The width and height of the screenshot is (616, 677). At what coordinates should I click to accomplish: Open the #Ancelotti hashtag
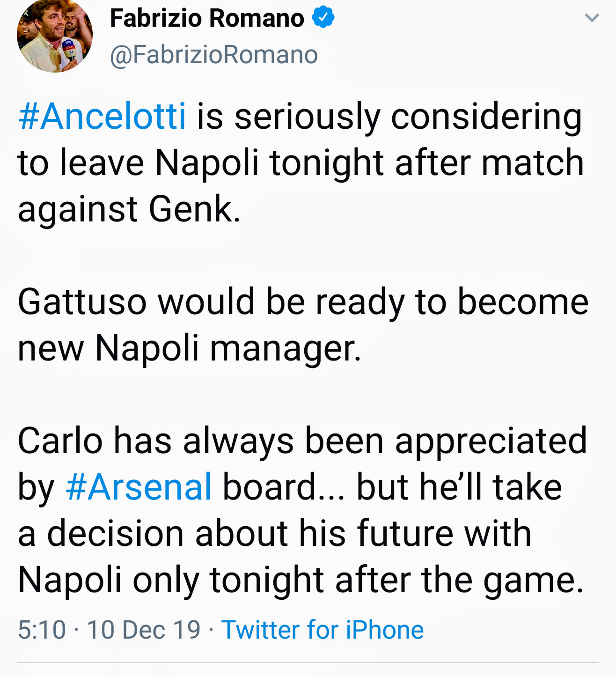click(102, 116)
